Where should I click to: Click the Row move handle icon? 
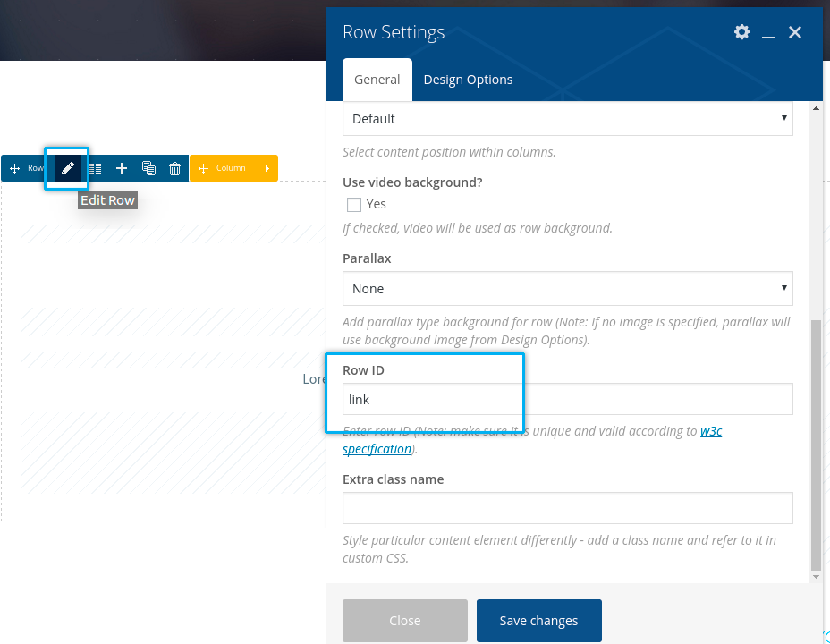15,168
